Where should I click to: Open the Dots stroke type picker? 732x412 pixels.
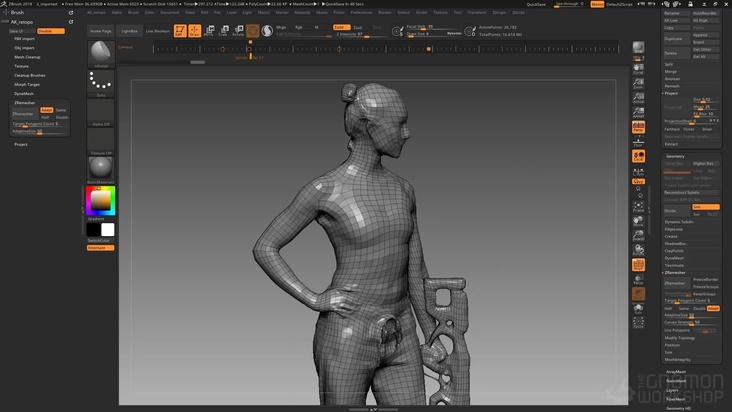click(101, 83)
